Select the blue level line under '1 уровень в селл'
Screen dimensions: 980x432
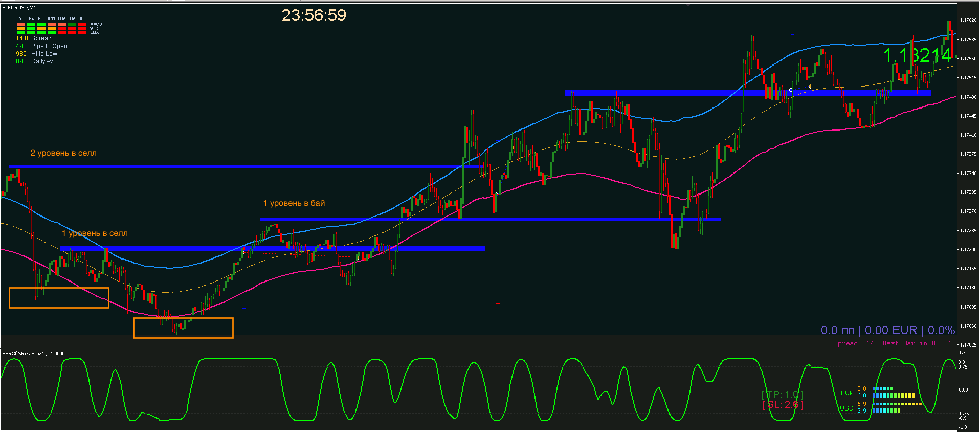pos(273,249)
